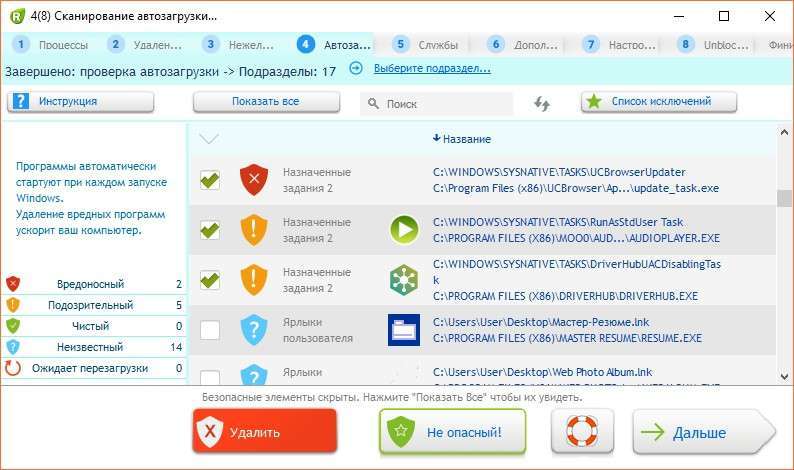
Task: Open the Службы step tab
Action: 425,45
